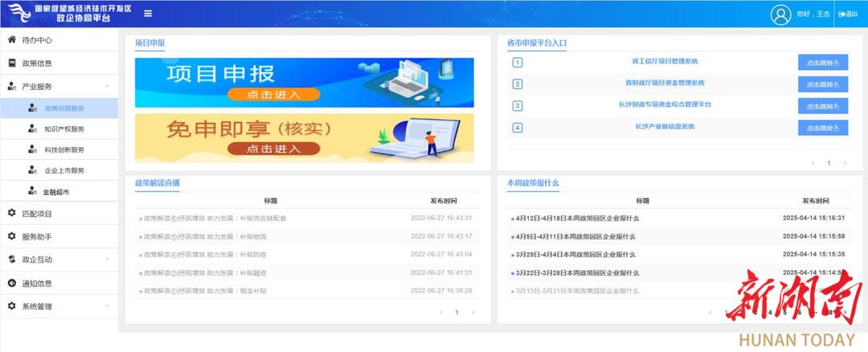This screenshot has width=868, height=352.
Task: Toggle the hamburger sidebar menu icon
Action: pos(148,13)
